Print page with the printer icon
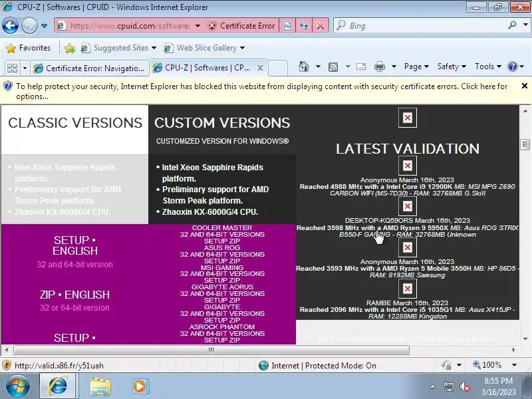Viewport: 532px width, 399px height. tap(379, 67)
